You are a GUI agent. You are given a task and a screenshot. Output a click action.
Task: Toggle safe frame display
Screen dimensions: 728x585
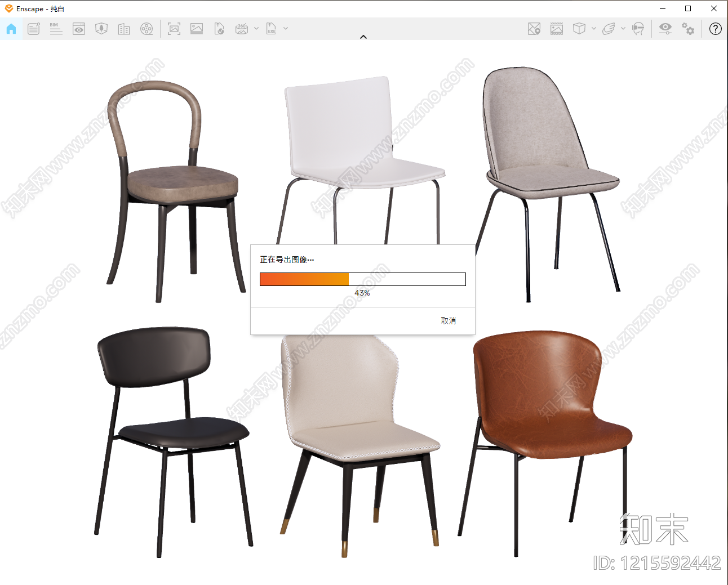pyautogui.click(x=557, y=29)
